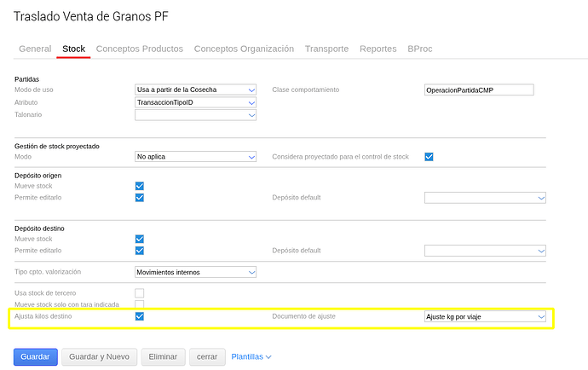The height and width of the screenshot is (370, 588).
Task: Click the Usa stock de tercero label
Action: 45,293
